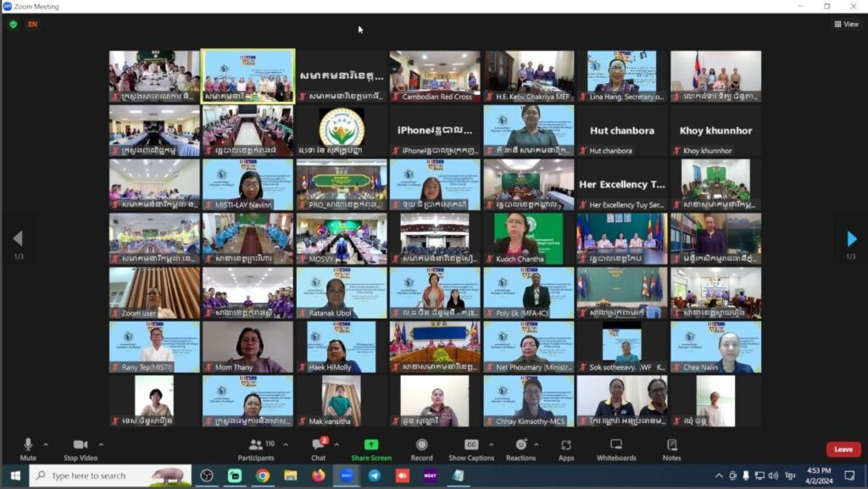Image resolution: width=868 pixels, height=489 pixels.
Task: Expand video options arrow beside Stop Video
Action: tap(101, 444)
